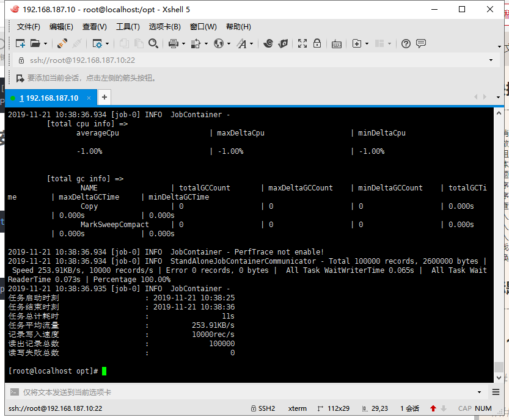This screenshot has width=509, height=420.
Task: Open the 窗口(W) menu
Action: 203,27
